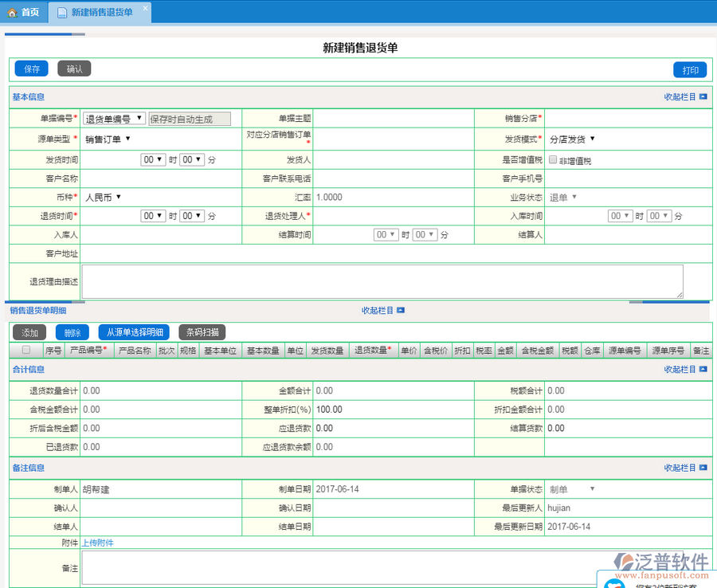Click the home icon on 首页 tab
This screenshot has width=717, height=588.
point(12,13)
